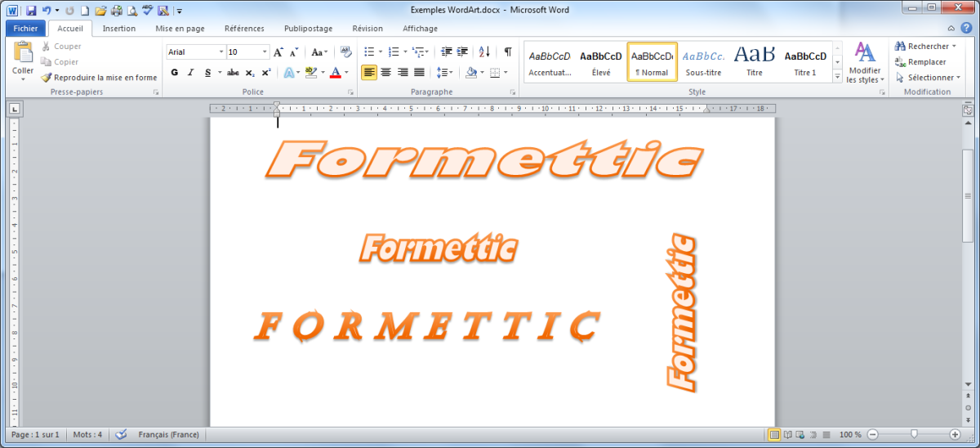980x448 pixels.
Task: Open a file with the folder icon
Action: 100,11
